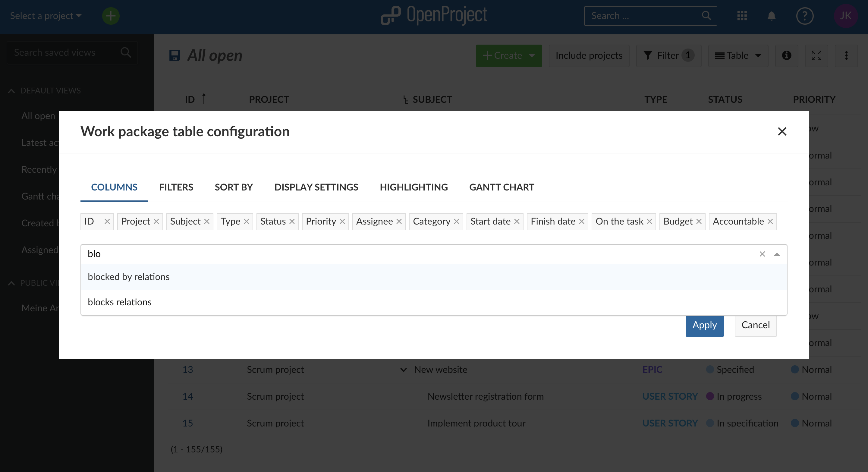This screenshot has width=868, height=472.
Task: Open the modules grid menu
Action: tap(742, 16)
